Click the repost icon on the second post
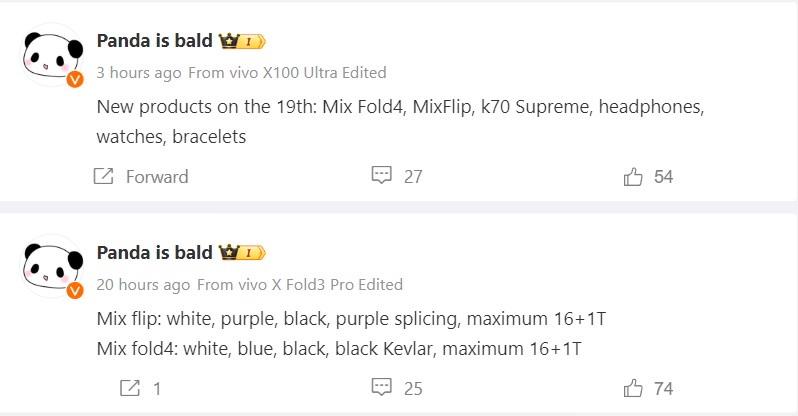This screenshot has width=798, height=416. coord(130,388)
